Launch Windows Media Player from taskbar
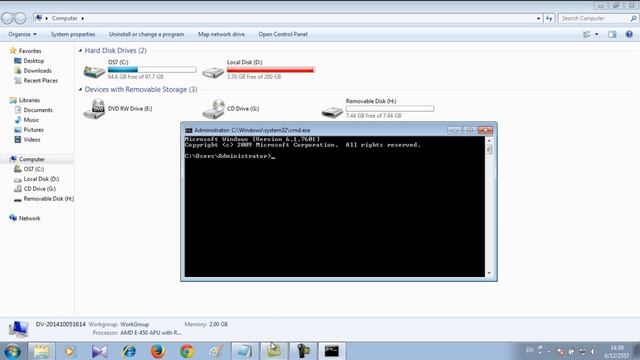This screenshot has width=640, height=360. [x=70, y=351]
